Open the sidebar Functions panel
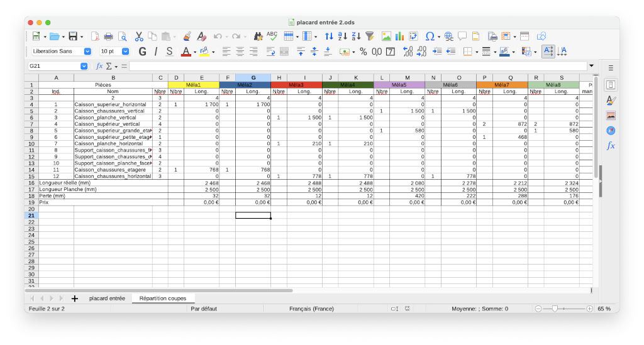 tap(611, 146)
